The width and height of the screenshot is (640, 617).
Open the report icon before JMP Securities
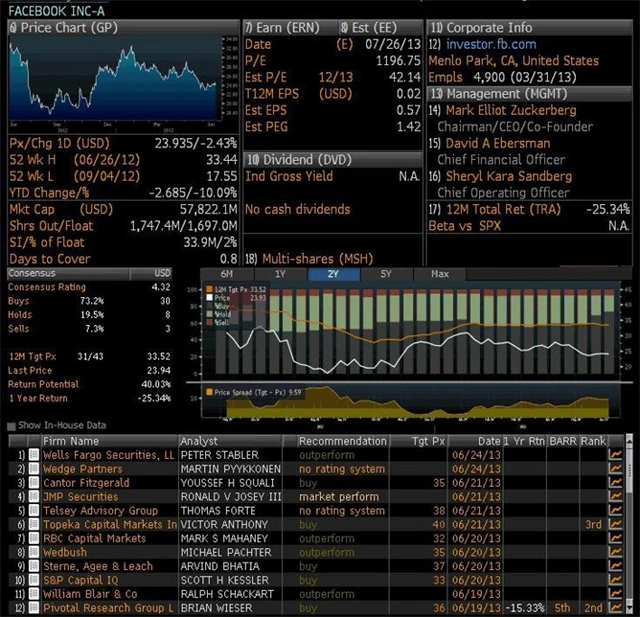pos(34,497)
